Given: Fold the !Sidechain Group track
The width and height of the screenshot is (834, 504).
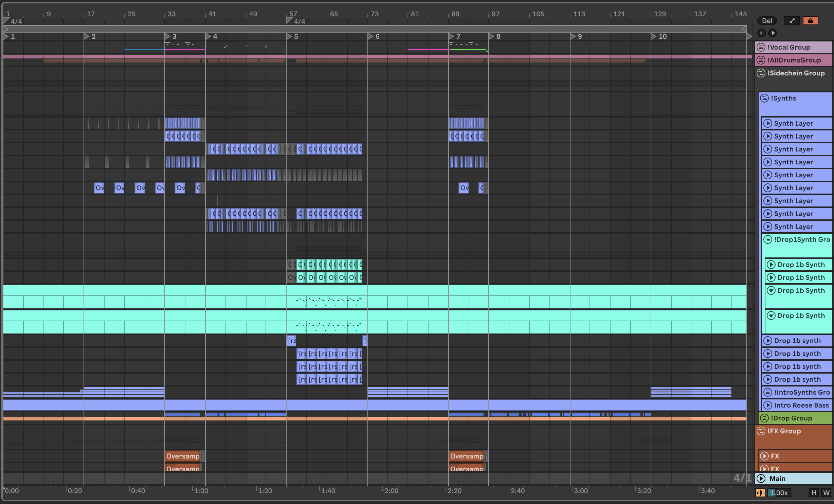Looking at the screenshot, I should (x=761, y=73).
